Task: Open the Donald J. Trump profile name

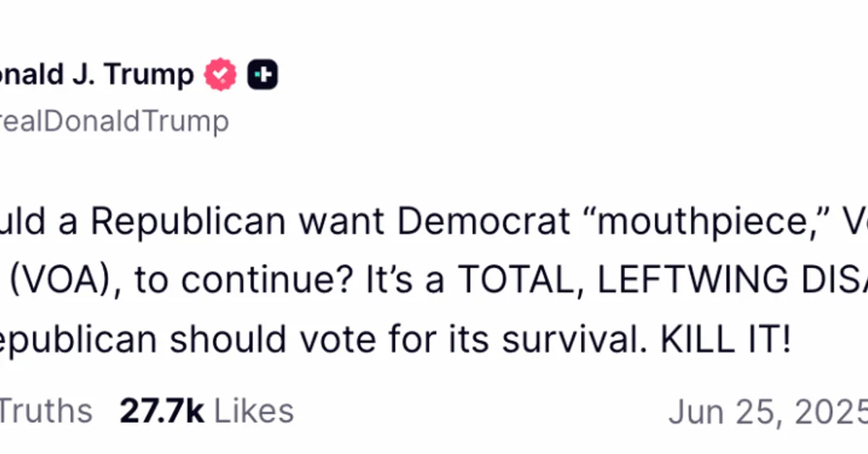Action: pyautogui.click(x=97, y=75)
